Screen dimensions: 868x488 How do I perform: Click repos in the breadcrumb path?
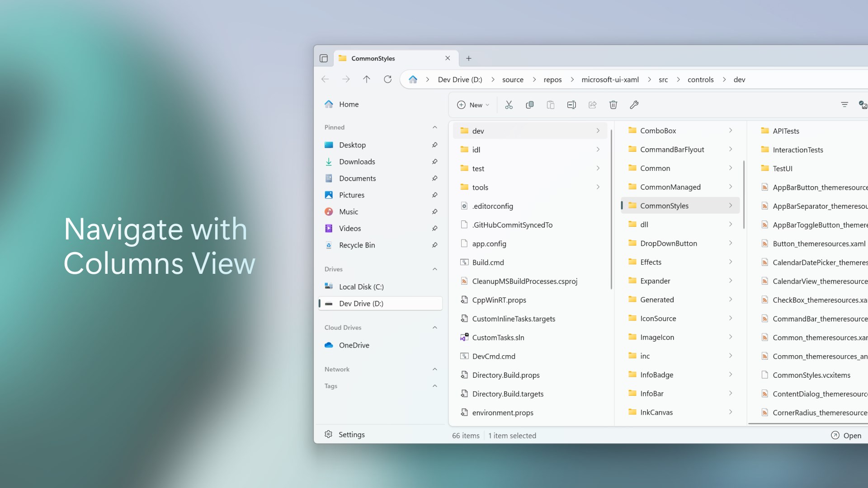552,79
